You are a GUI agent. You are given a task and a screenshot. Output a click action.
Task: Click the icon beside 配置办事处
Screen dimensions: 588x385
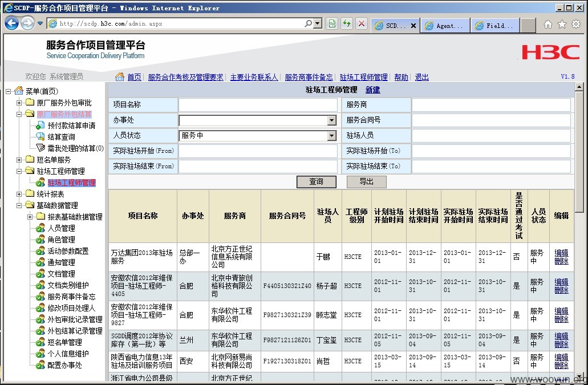[x=40, y=365]
